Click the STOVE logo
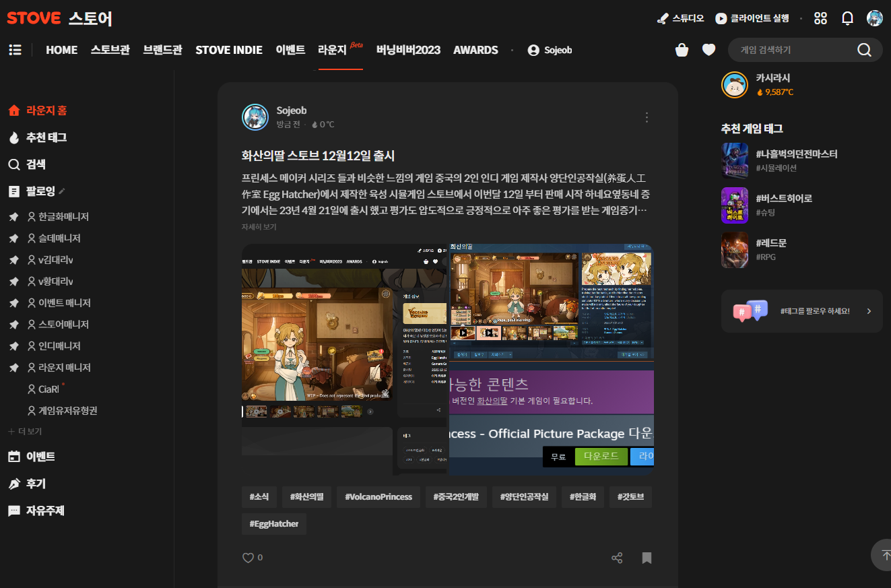Viewport: 891px width, 588px height. pos(34,18)
